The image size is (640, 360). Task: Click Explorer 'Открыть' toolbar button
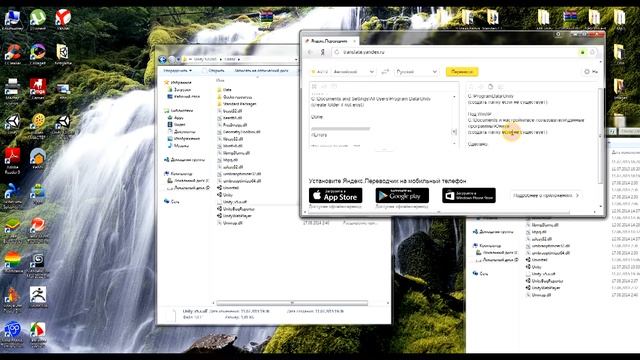(x=214, y=71)
